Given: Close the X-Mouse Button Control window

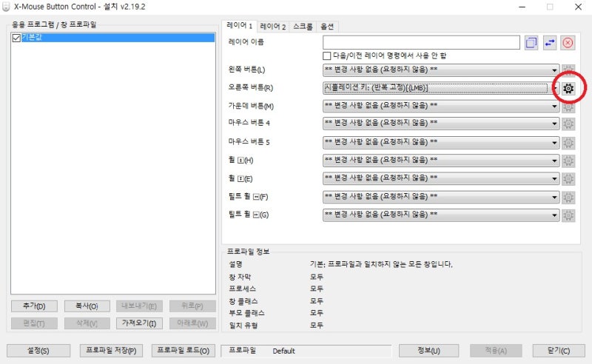Looking at the screenshot, I should 578,7.
